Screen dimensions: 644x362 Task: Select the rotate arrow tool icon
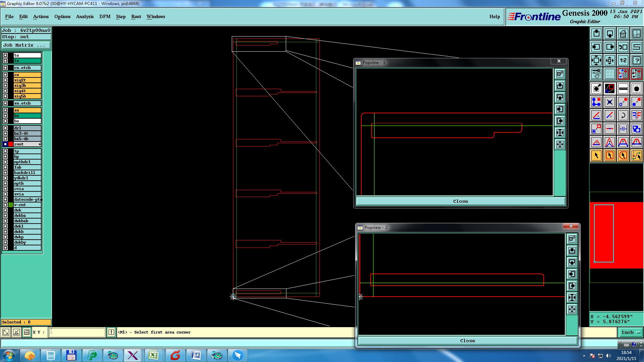[x=623, y=115]
